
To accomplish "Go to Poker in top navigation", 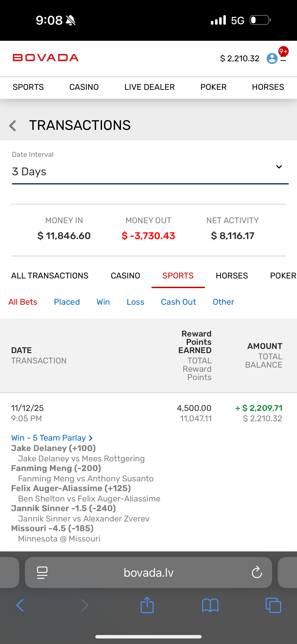I will pyautogui.click(x=213, y=87).
